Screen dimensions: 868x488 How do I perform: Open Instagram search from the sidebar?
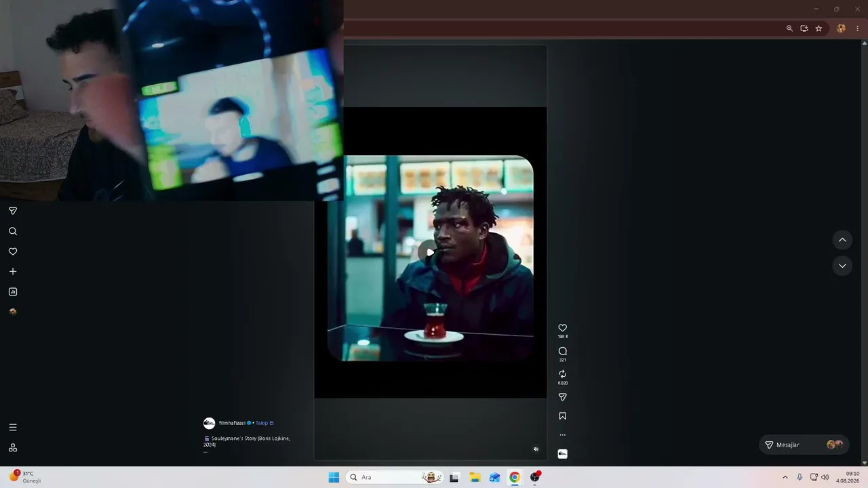13,231
